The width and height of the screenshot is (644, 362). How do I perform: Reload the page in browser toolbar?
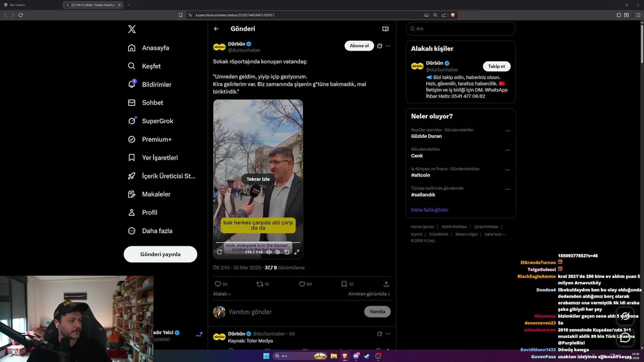point(21,15)
